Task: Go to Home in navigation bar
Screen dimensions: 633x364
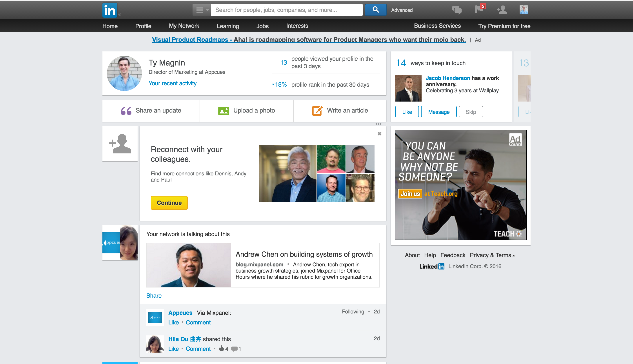Action: 110,26
